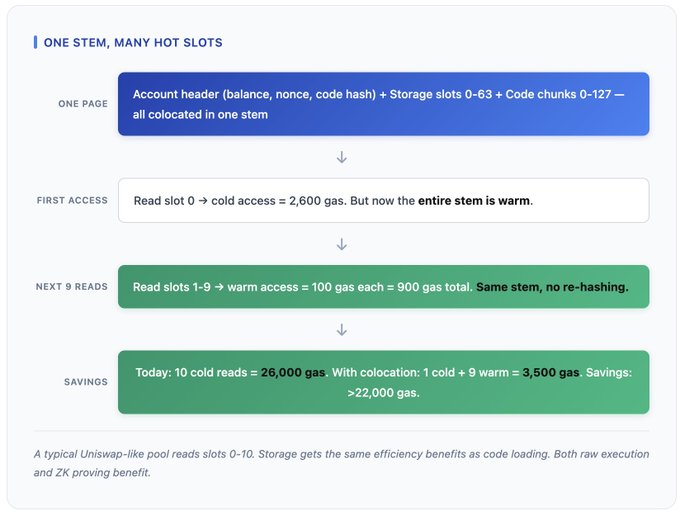Click the highlighted "Same stem, no re-hashing." text

coord(552,287)
